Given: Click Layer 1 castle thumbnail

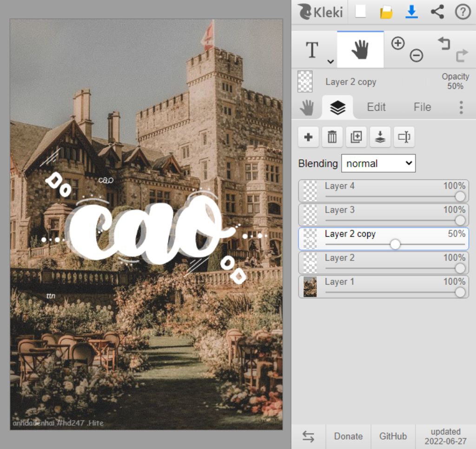Looking at the screenshot, I should [x=310, y=287].
